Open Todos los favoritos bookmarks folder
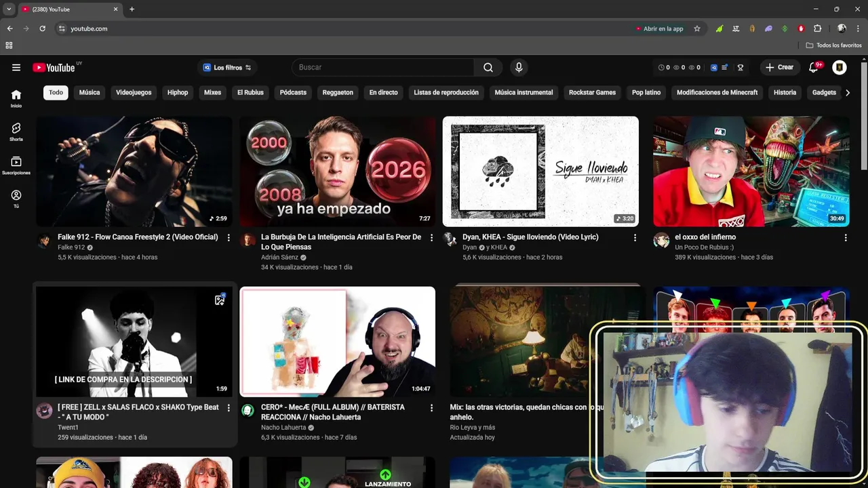The image size is (868, 488). pyautogui.click(x=834, y=45)
